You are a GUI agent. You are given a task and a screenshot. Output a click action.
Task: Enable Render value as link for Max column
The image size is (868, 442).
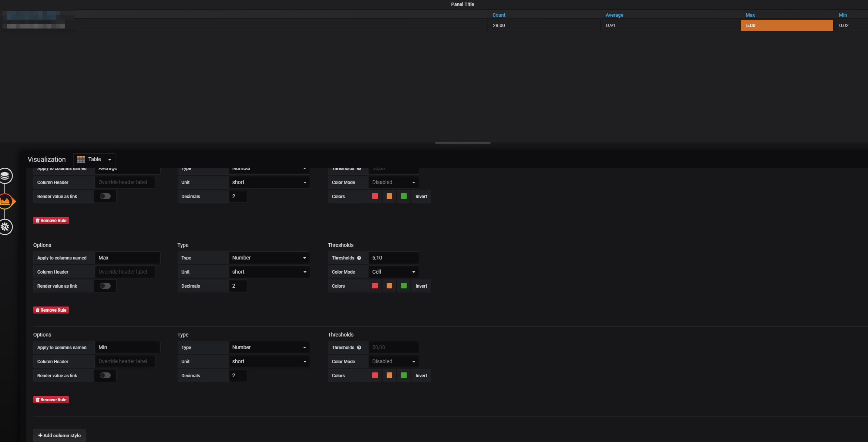pos(105,285)
